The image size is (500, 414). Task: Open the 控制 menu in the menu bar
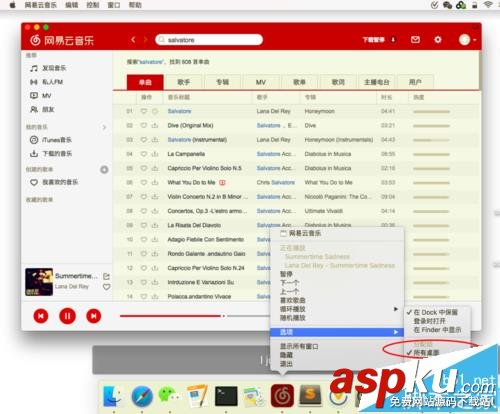point(93,5)
